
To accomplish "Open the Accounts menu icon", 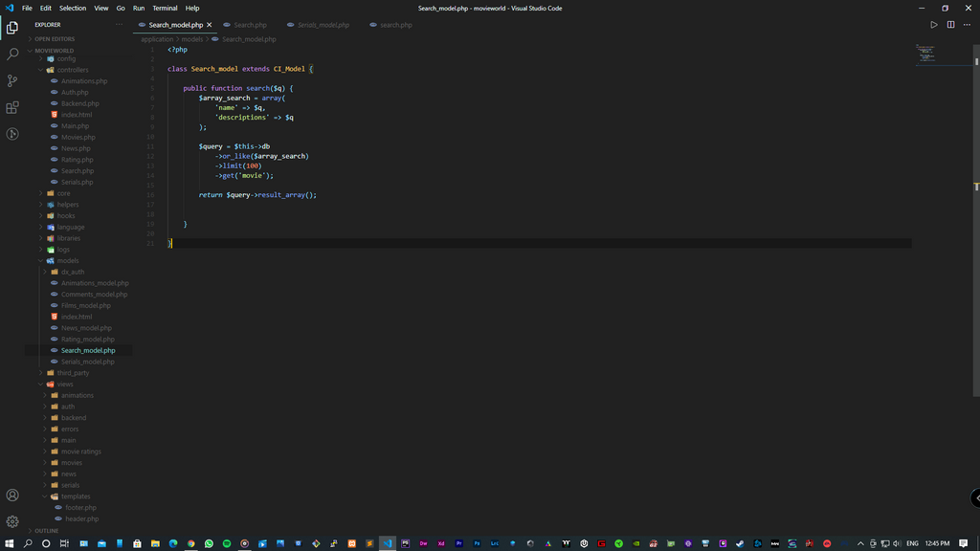I will pos(11,496).
